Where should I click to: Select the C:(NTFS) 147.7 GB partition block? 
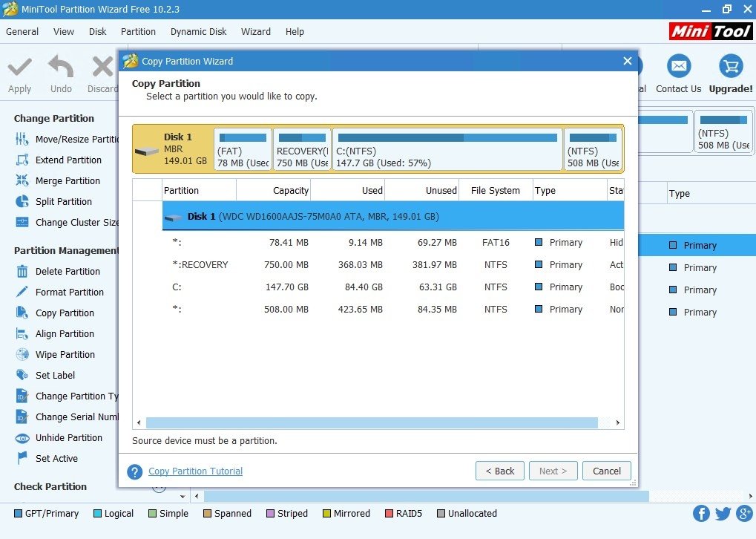click(448, 149)
